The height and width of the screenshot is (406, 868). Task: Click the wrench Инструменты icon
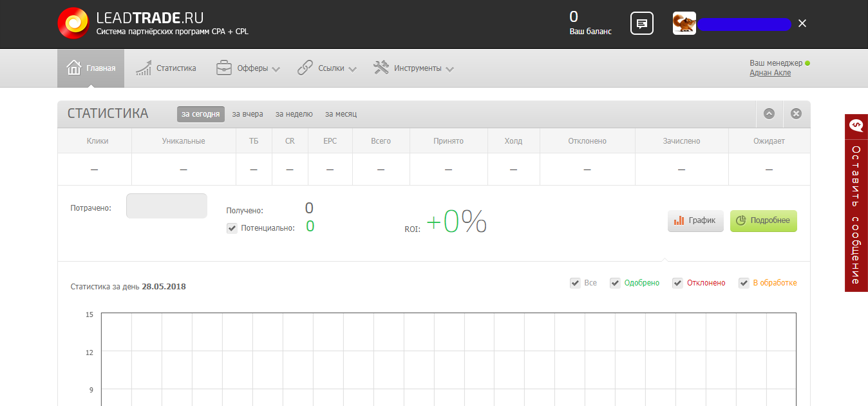(x=381, y=68)
